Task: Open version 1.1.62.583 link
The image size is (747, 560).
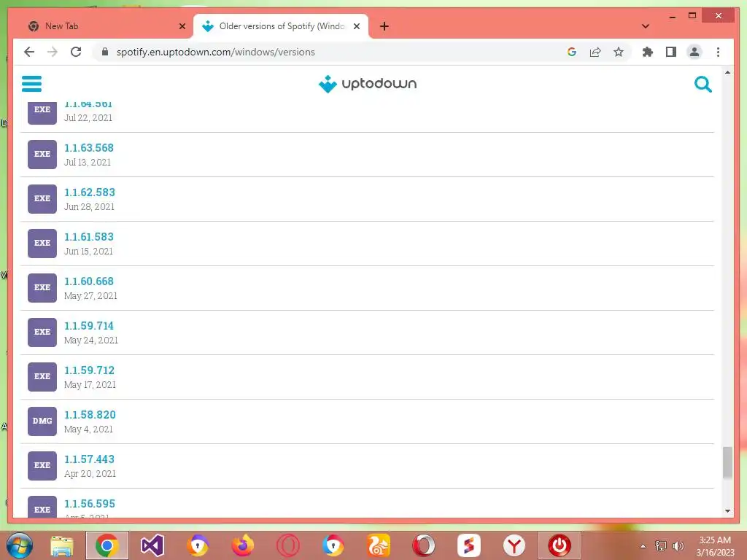Action: (90, 192)
